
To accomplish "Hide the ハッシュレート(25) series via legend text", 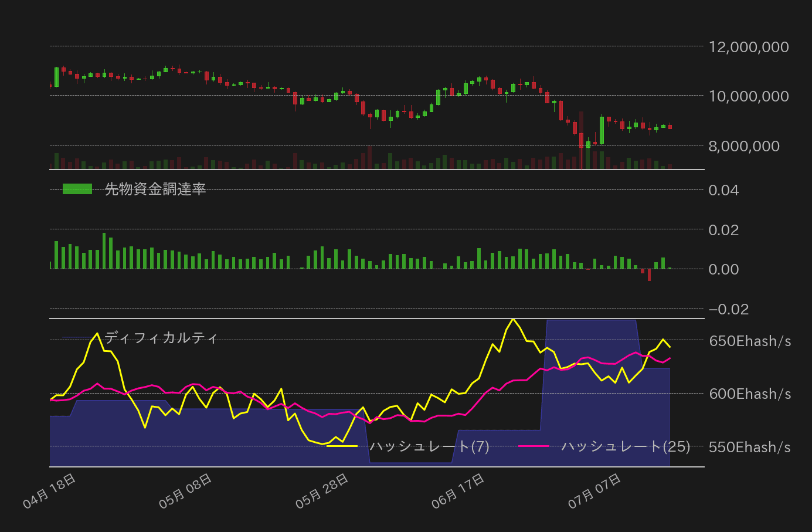I will click(626, 446).
